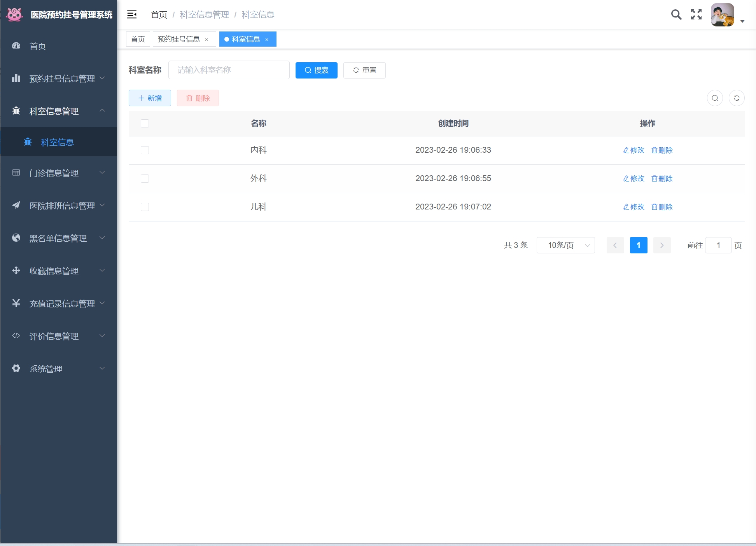This screenshot has width=756, height=546.
Task: Close the 科室信息 tab with its x
Action: click(x=267, y=39)
